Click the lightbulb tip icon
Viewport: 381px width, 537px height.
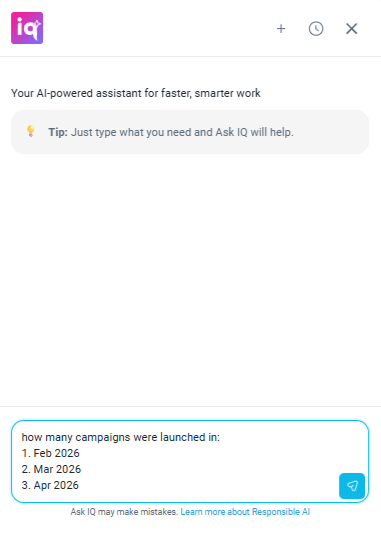click(x=31, y=131)
